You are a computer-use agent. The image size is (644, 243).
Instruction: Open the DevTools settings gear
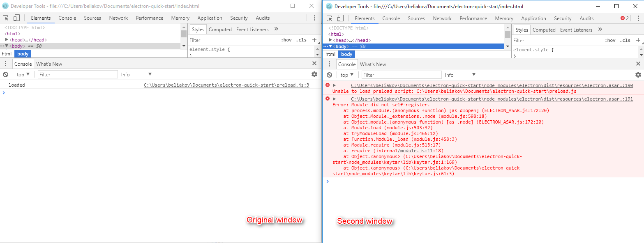314,74
